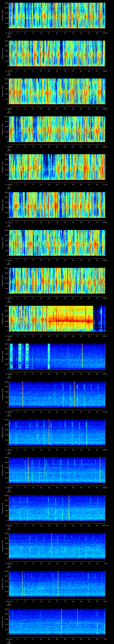The image size is (114, 644).
Task: Click the 48:00 end-of-minute label
Action: click(105, 71)
